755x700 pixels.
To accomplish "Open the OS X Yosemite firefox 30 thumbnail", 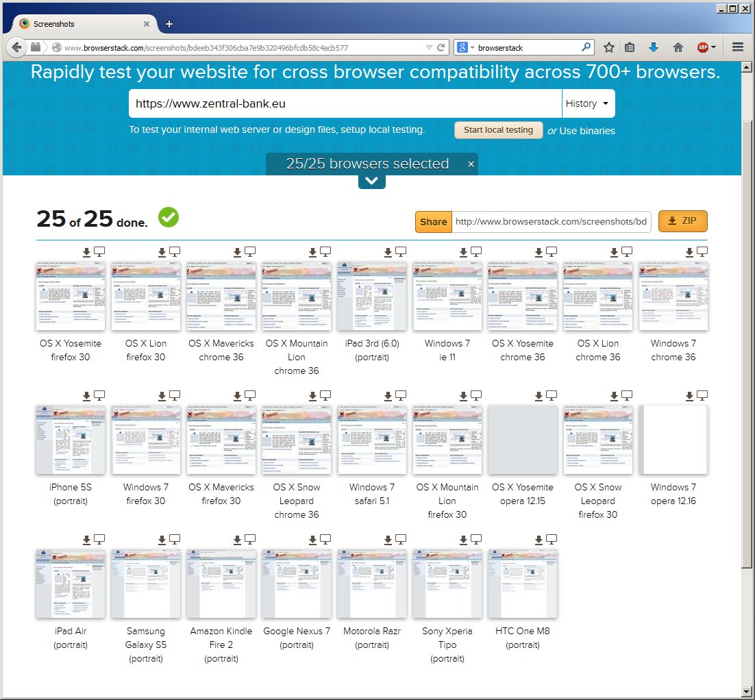I will click(71, 296).
